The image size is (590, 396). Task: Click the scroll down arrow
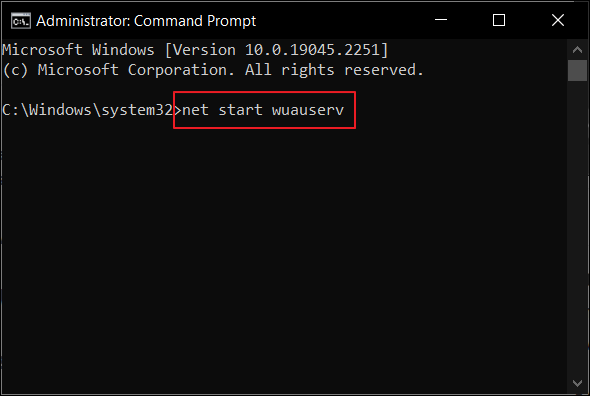577,383
